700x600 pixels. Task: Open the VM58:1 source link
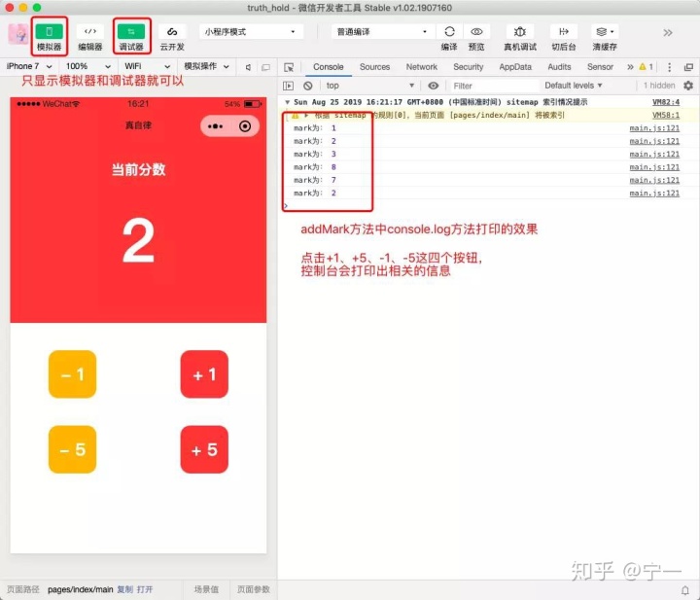pos(666,115)
